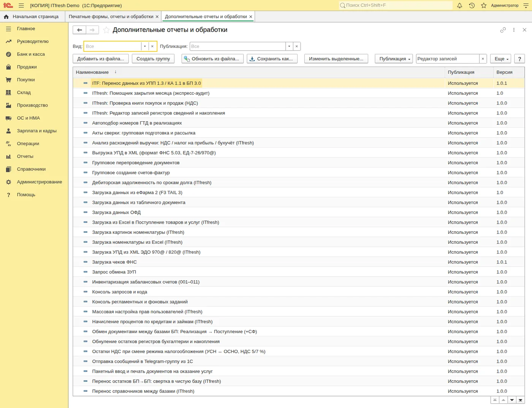Open the Еще dropdown menu
This screenshot has height=408, width=532.
point(500,59)
